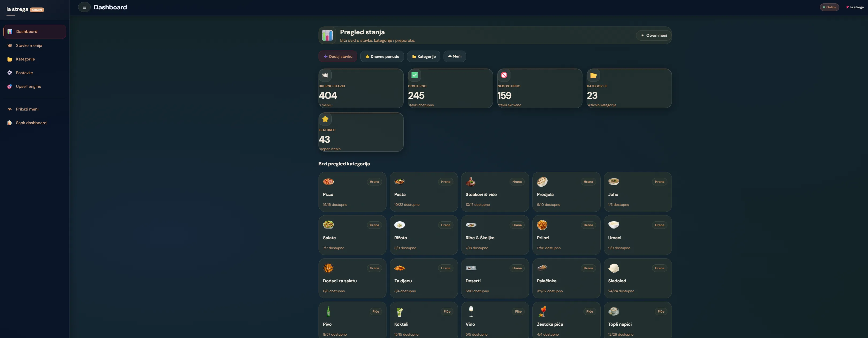Open the Palačinke category card

click(x=566, y=278)
